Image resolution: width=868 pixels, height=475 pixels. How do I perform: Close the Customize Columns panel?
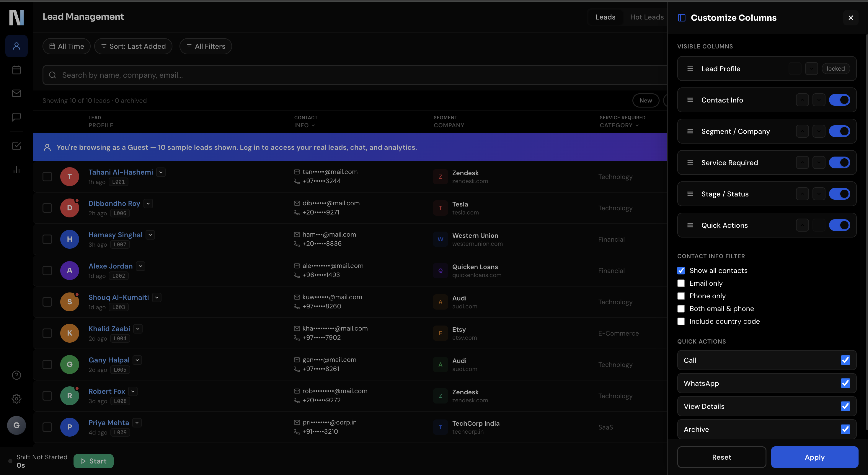click(851, 17)
